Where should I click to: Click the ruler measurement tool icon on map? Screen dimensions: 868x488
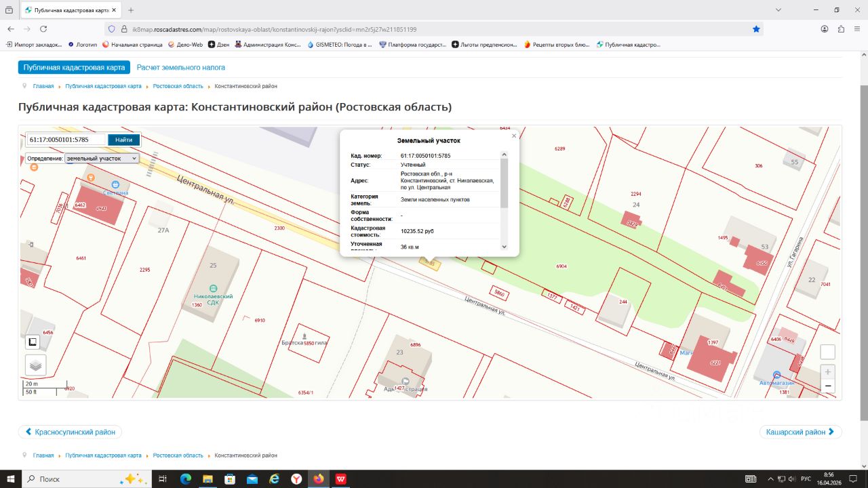pos(33,342)
